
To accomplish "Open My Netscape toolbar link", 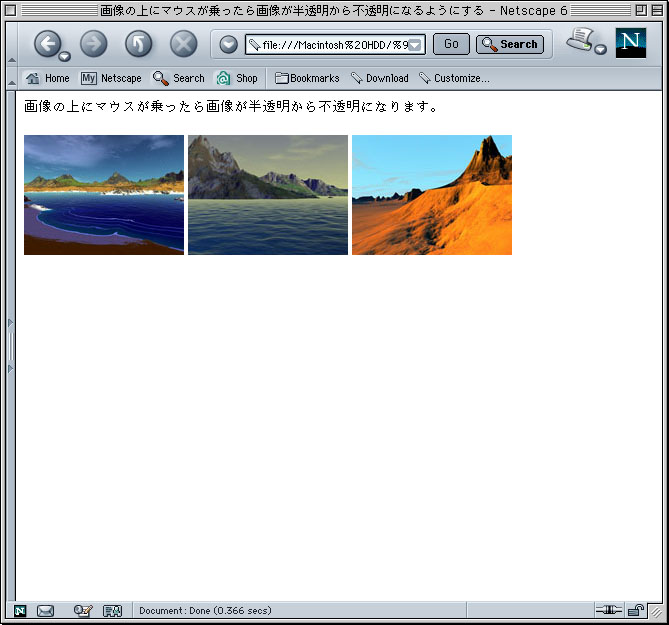I will tap(111, 78).
